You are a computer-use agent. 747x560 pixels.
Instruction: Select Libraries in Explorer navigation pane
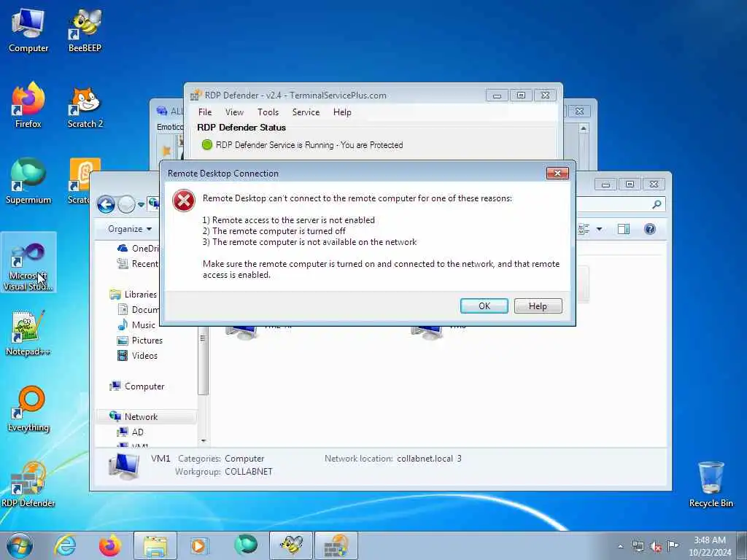pyautogui.click(x=134, y=295)
